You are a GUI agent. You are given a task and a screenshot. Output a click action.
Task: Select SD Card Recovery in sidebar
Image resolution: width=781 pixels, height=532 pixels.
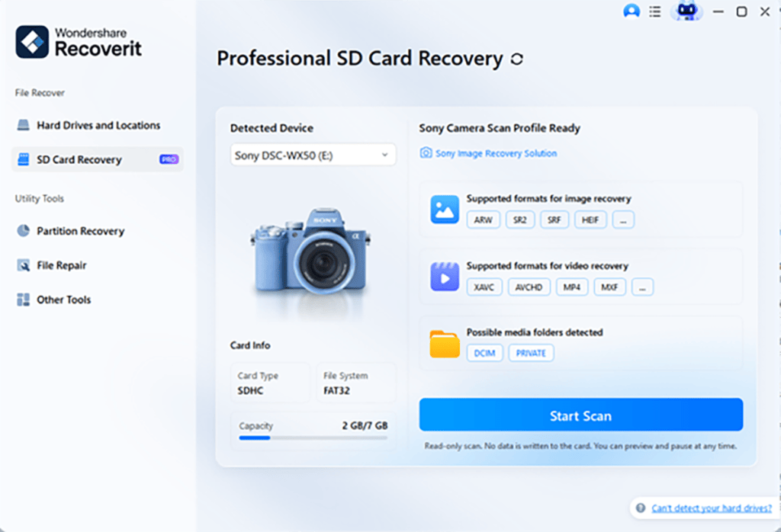(x=97, y=159)
